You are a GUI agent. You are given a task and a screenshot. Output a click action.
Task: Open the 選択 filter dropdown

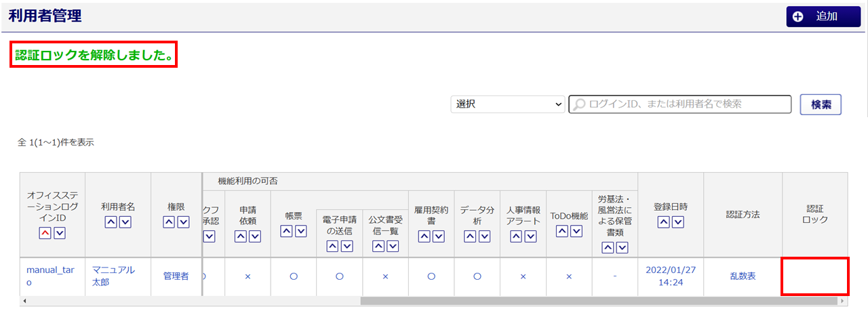(x=507, y=104)
